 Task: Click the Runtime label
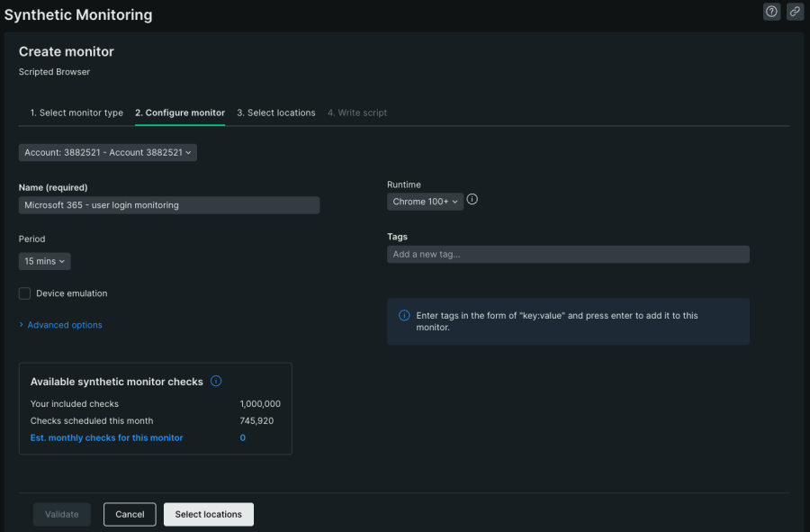404,185
